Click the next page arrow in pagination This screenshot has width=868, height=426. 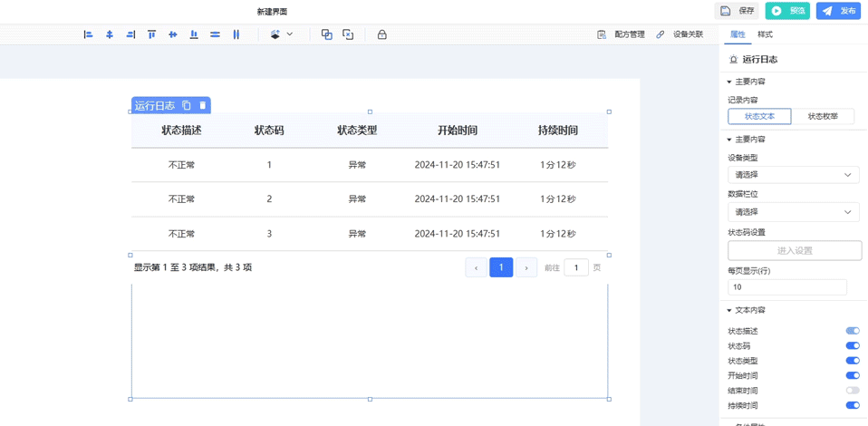(x=526, y=267)
